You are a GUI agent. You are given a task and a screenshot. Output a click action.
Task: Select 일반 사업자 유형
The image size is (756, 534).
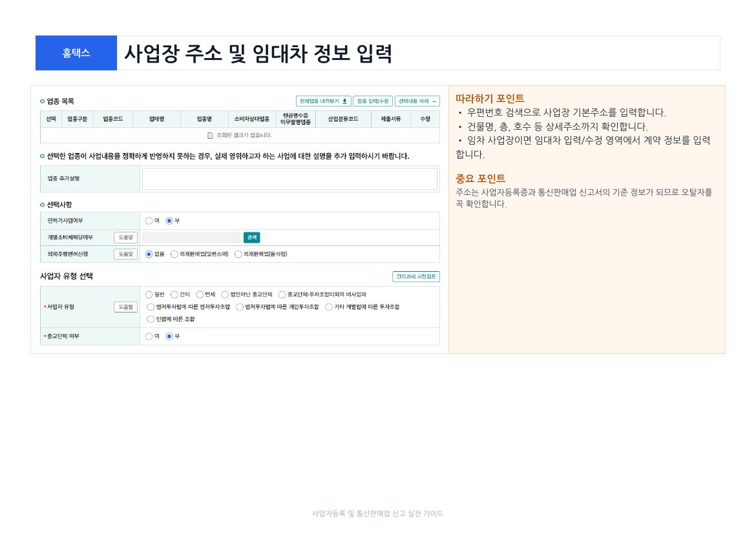point(149,294)
